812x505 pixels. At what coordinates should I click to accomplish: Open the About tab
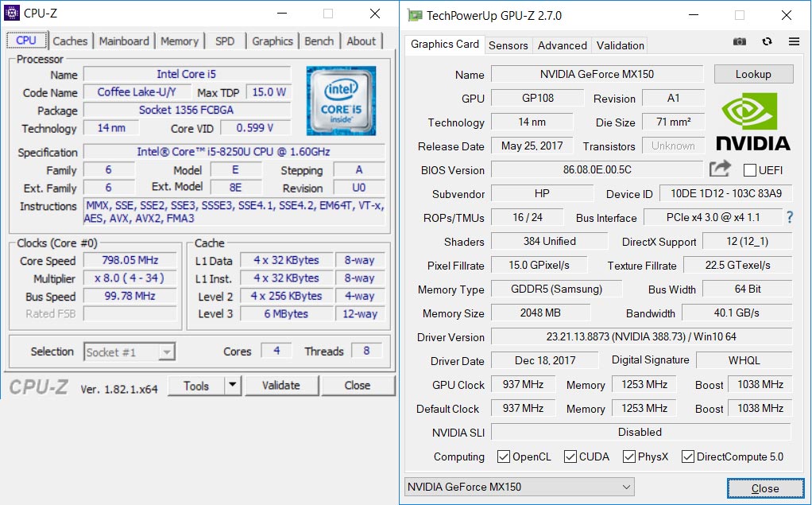click(361, 41)
